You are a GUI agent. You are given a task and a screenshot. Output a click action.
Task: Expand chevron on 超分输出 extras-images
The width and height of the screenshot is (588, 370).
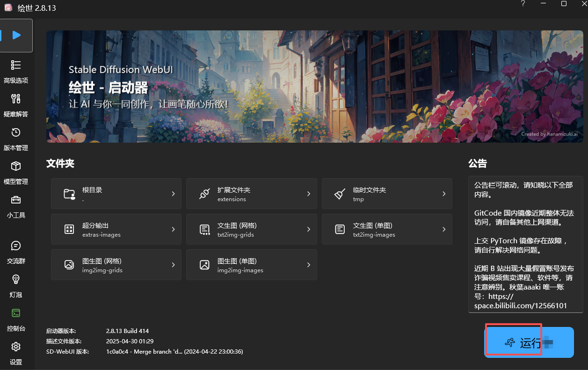[173, 229]
